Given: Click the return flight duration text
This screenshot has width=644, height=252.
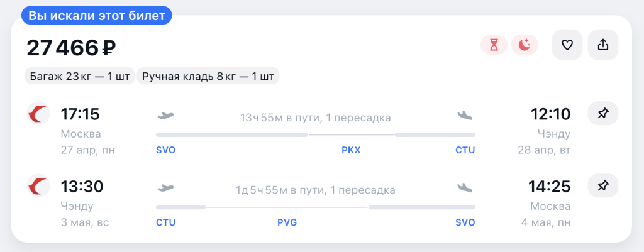Looking at the screenshot, I should [x=315, y=190].
